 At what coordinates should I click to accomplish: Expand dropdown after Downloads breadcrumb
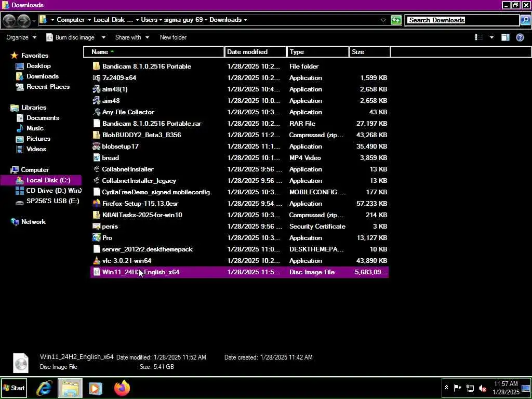pos(245,20)
